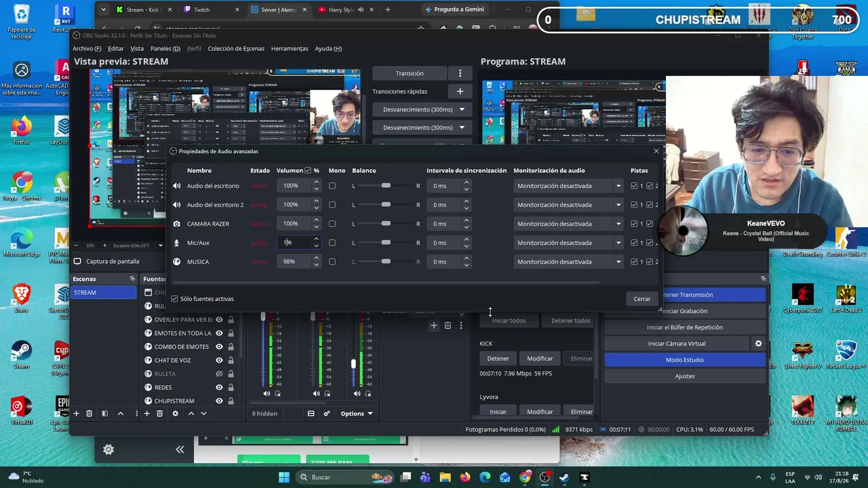Toggle the Volumen percent checkbox

pos(308,171)
